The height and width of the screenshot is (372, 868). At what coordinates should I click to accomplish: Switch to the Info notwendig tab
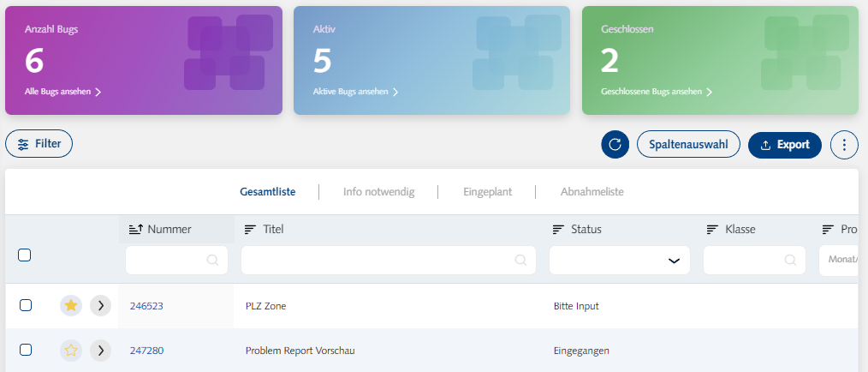[x=378, y=192]
